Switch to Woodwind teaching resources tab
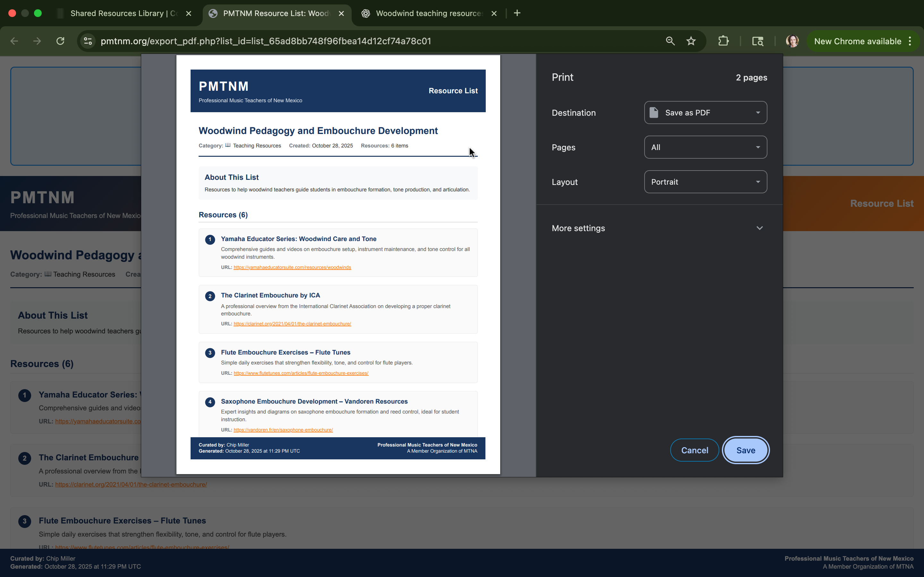This screenshot has height=577, width=924. point(428,13)
